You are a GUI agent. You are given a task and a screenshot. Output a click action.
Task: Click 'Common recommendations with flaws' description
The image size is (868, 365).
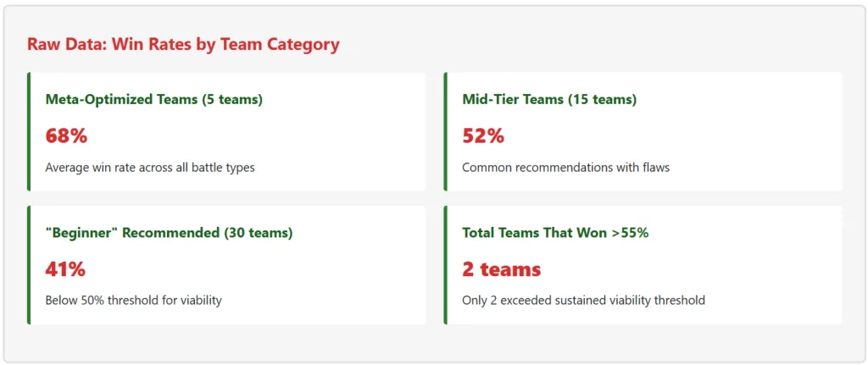pos(565,168)
